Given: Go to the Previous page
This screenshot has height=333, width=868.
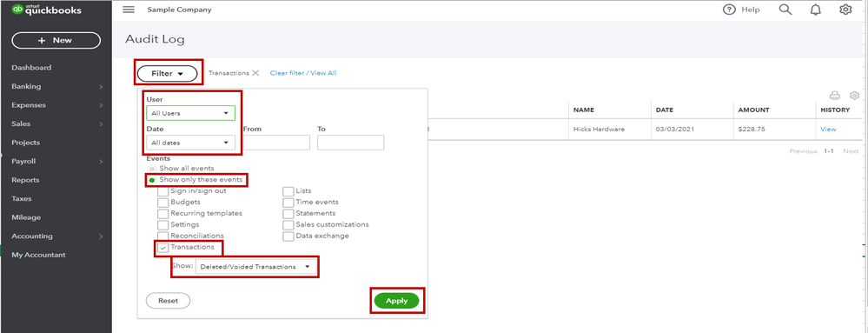Looking at the screenshot, I should point(803,151).
